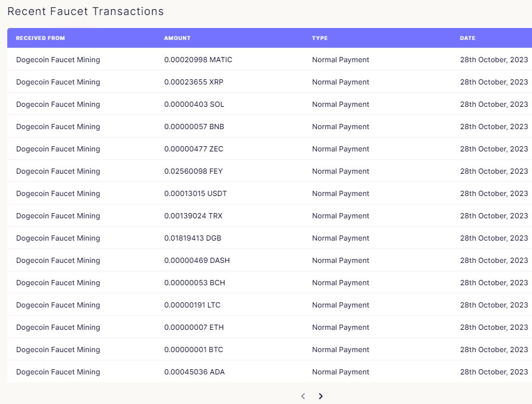Screen dimensions: 532x404
Task: Click Normal Payment in the USDT row
Action: coord(340,193)
